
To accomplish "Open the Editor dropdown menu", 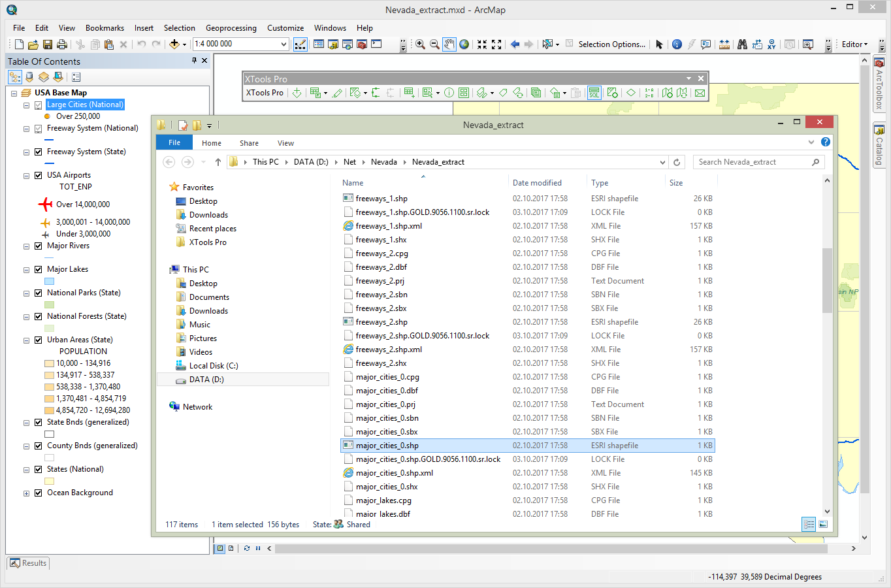I will tap(854, 44).
